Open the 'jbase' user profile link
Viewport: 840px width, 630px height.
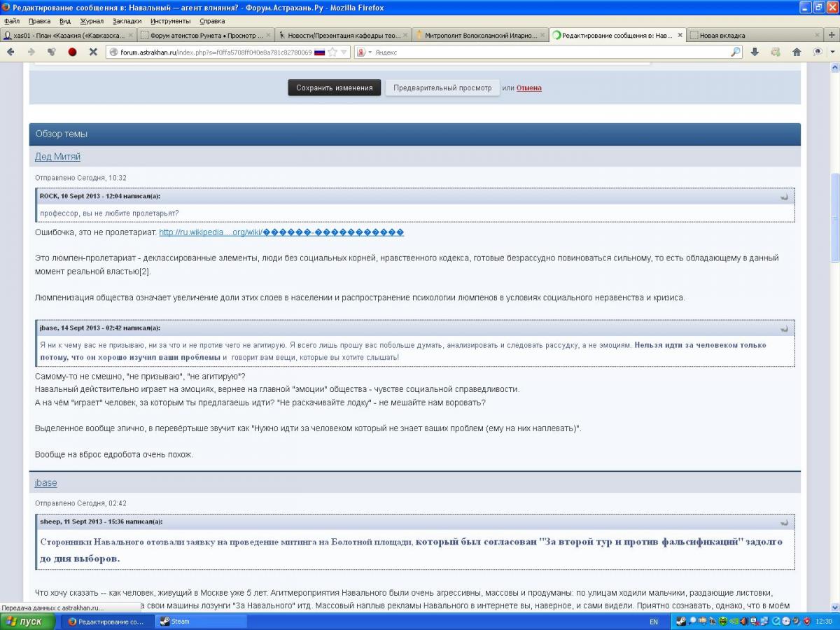tap(45, 483)
